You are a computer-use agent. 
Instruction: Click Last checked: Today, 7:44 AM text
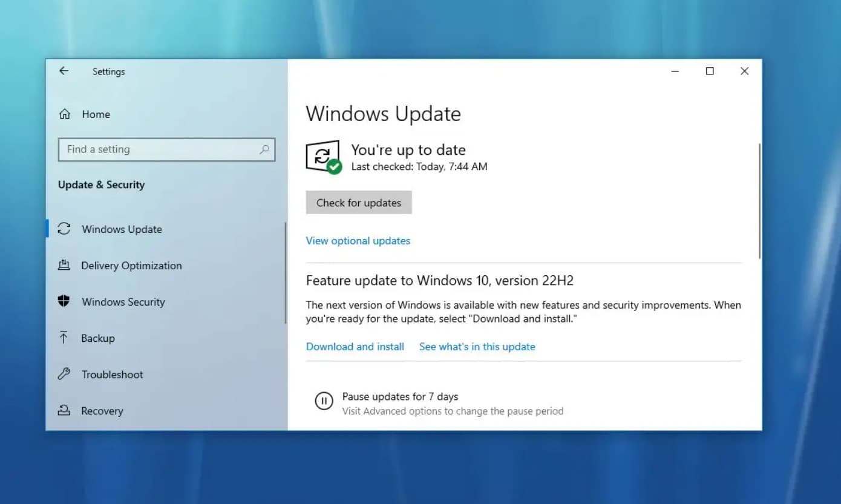coord(419,166)
